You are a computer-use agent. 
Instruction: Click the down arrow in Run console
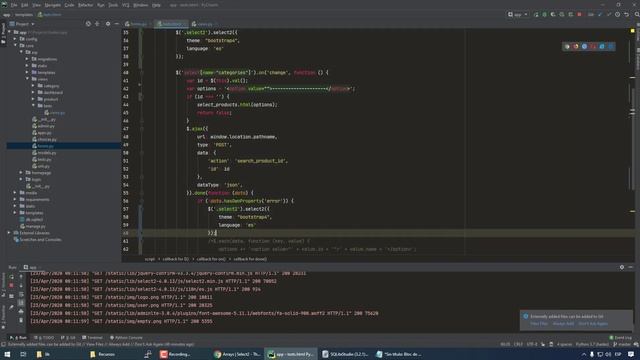coord(21,286)
